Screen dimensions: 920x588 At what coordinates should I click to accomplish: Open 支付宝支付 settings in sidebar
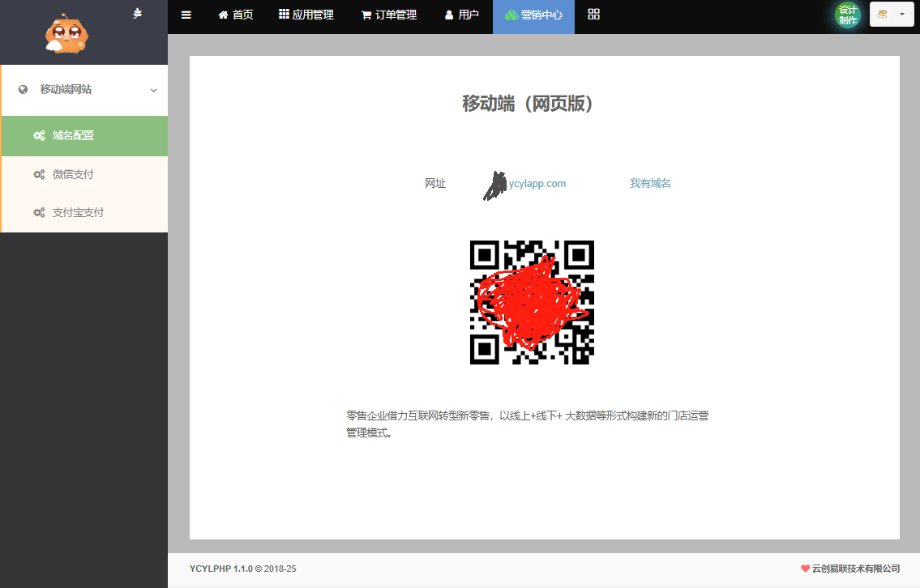78,212
